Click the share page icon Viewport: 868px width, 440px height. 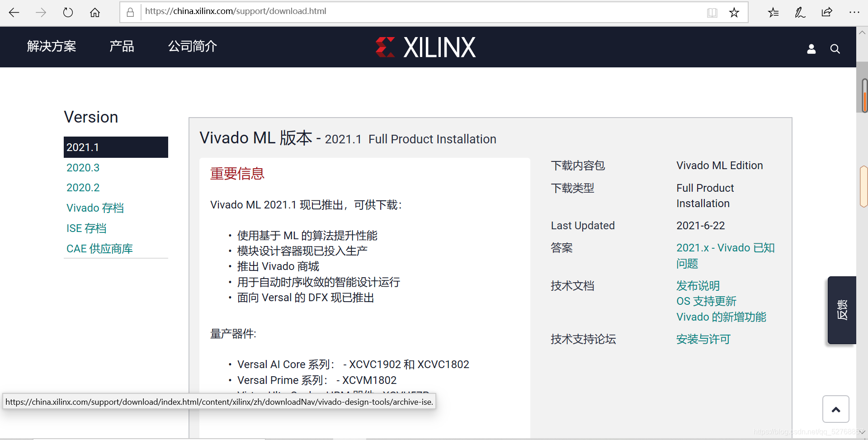click(827, 12)
